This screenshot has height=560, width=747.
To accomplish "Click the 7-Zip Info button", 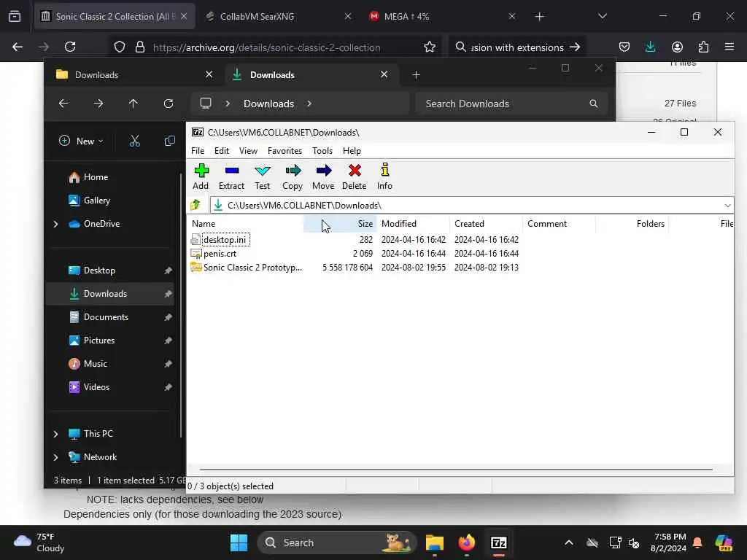I will tap(384, 176).
